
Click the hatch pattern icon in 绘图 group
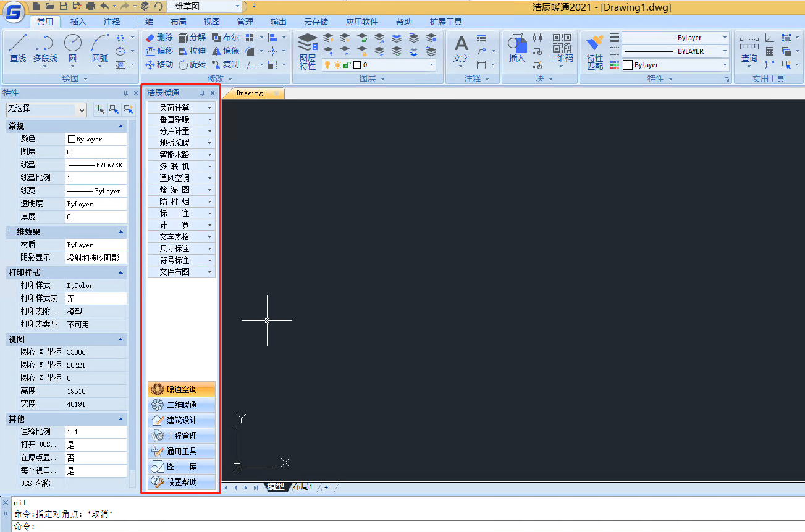tap(120, 64)
